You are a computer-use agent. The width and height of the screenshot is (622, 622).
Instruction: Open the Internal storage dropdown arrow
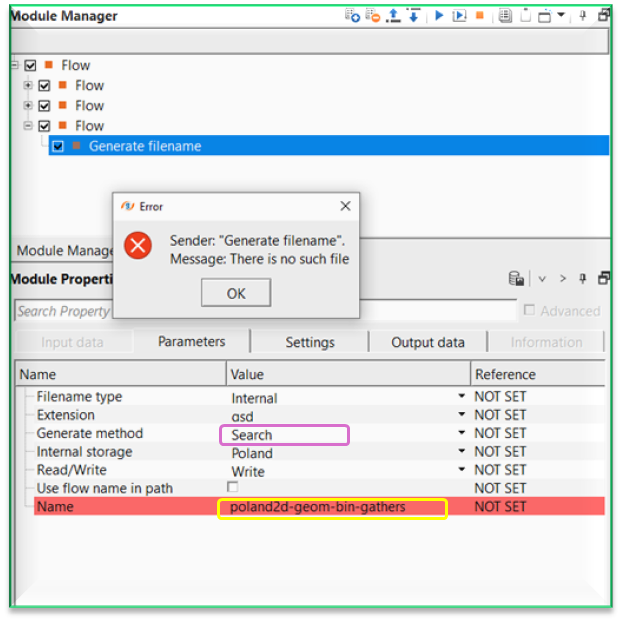(461, 451)
